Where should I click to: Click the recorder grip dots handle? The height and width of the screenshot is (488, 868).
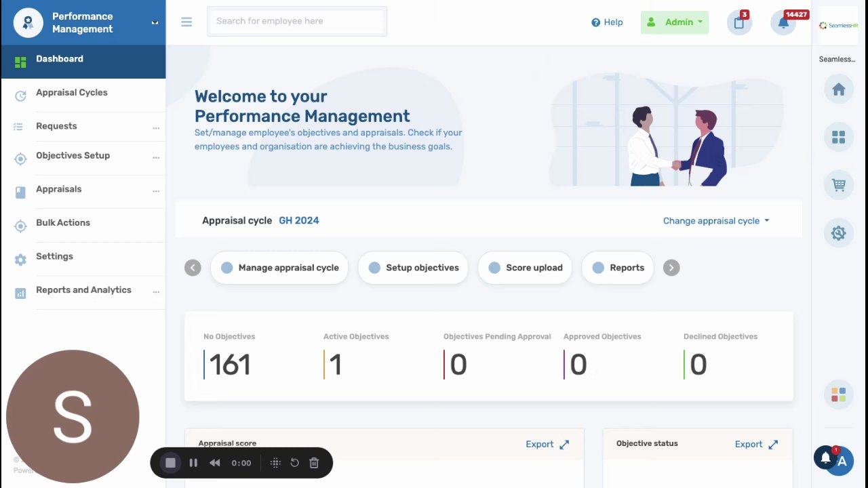pyautogui.click(x=275, y=463)
